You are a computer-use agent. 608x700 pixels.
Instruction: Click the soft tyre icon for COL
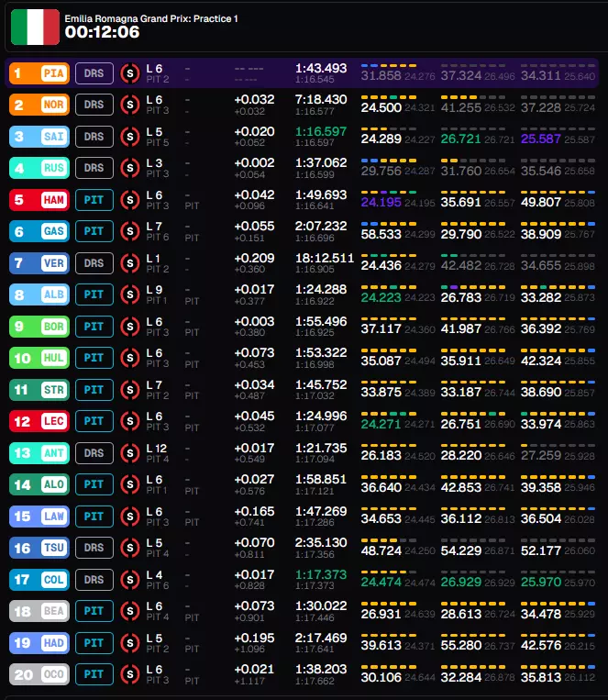[130, 580]
